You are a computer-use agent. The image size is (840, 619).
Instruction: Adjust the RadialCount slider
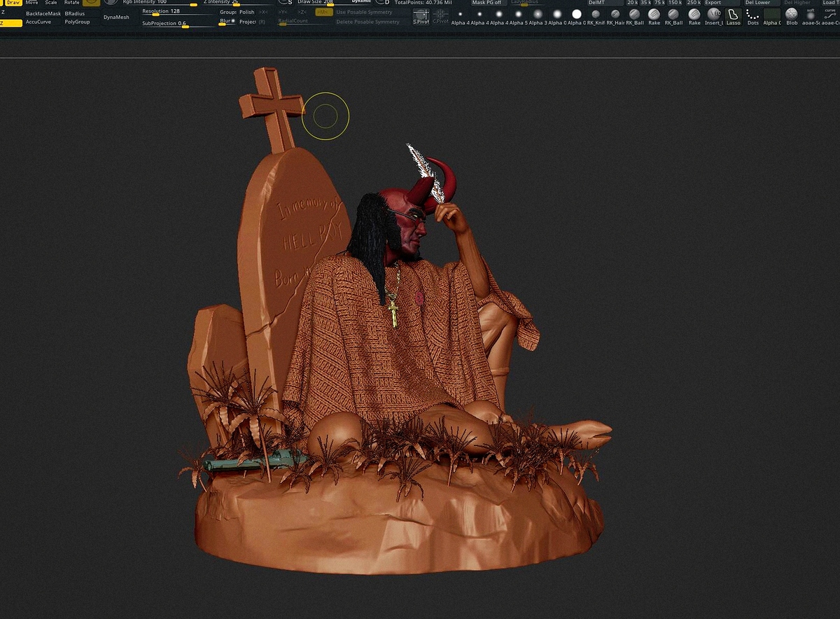coord(302,22)
